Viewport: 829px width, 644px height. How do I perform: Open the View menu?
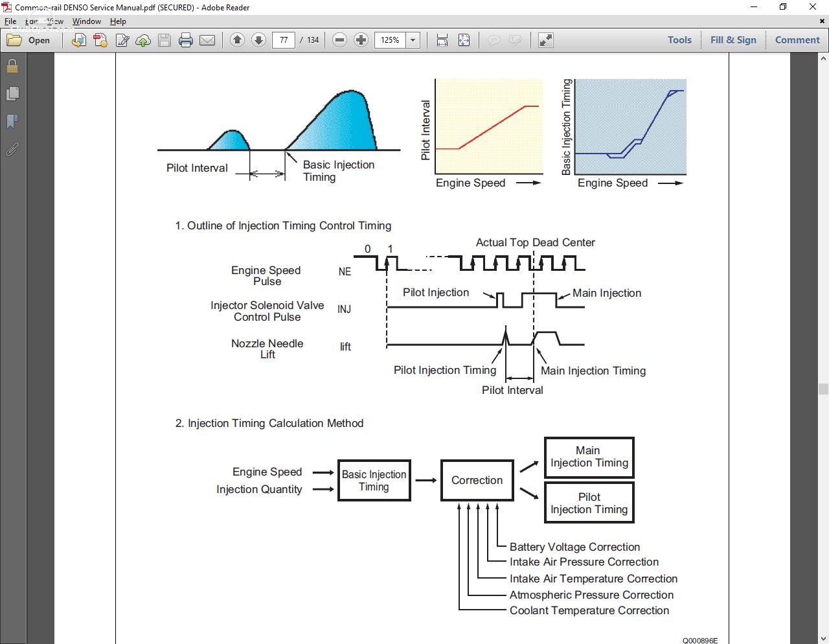(55, 21)
